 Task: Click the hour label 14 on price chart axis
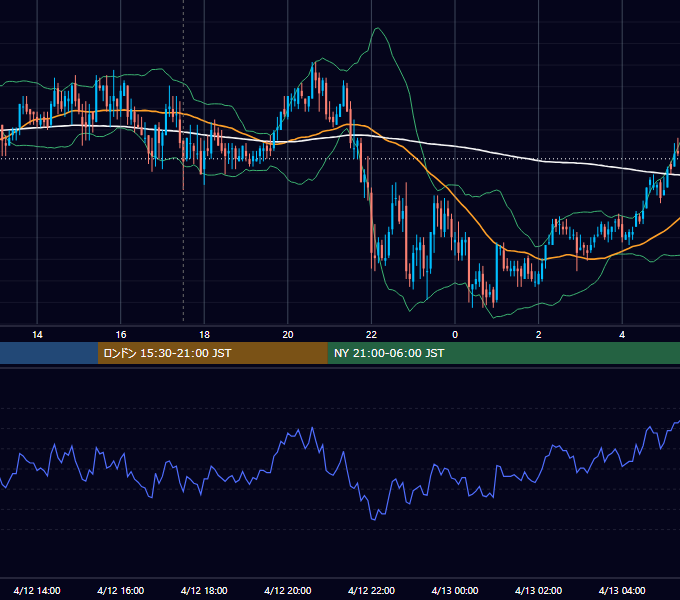click(37, 334)
